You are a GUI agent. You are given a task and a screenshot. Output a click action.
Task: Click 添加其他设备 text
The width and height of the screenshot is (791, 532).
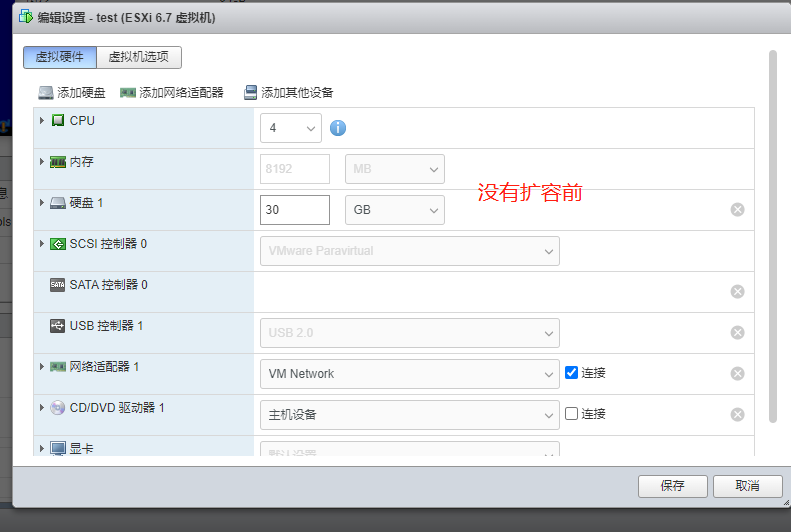(x=297, y=93)
